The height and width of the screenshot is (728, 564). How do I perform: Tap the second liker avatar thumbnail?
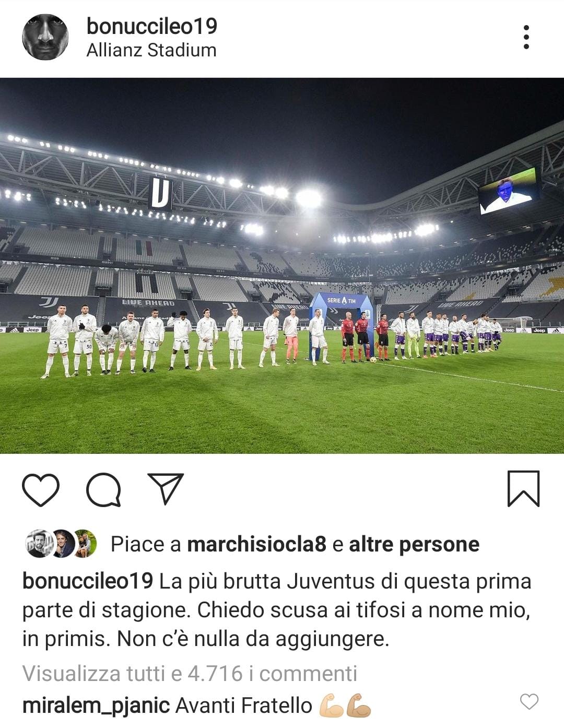pyautogui.click(x=63, y=544)
